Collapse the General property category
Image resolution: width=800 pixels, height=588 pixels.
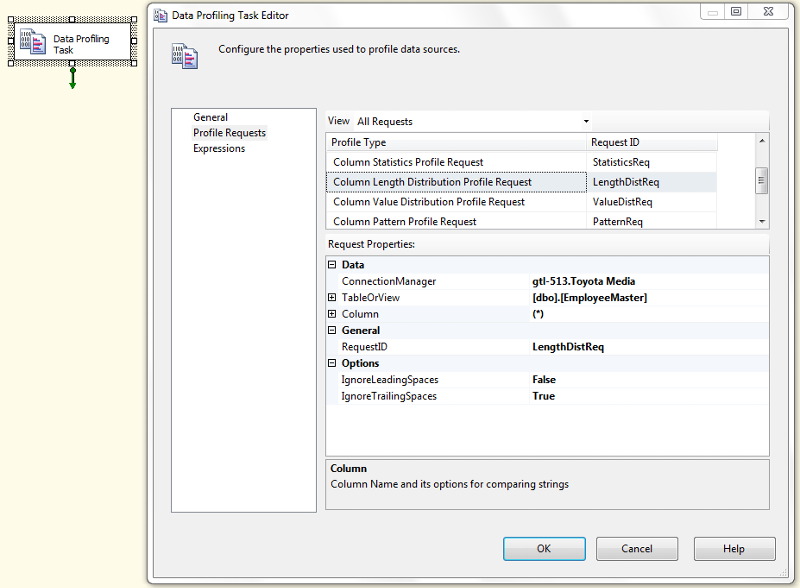pos(332,330)
